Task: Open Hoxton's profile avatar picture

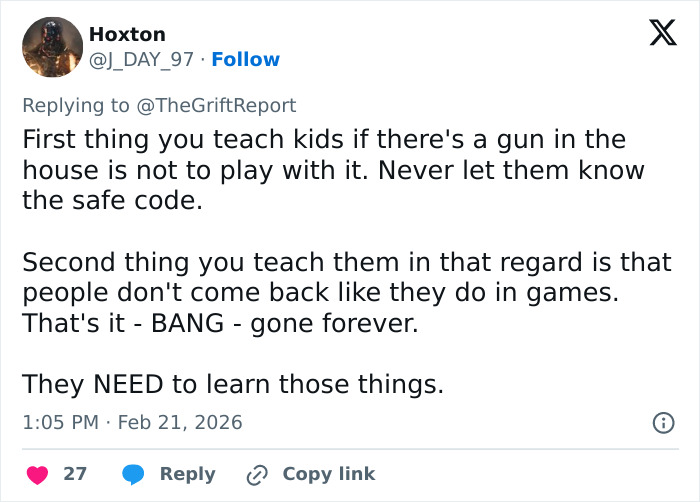Action: click(x=52, y=47)
